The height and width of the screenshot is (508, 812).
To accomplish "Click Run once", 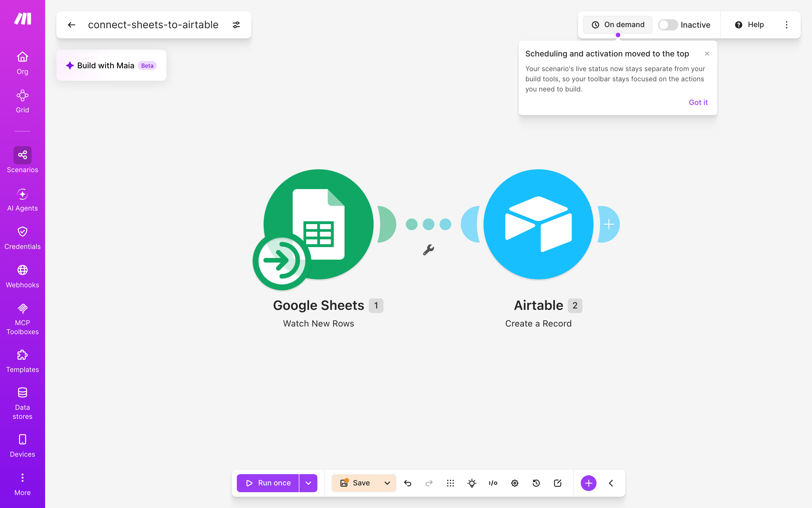I will pyautogui.click(x=268, y=483).
